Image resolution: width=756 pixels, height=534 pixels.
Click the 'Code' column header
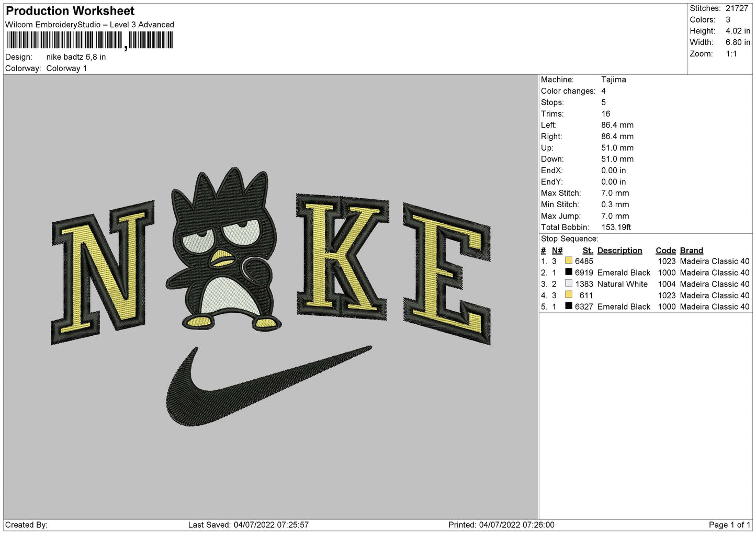click(665, 251)
